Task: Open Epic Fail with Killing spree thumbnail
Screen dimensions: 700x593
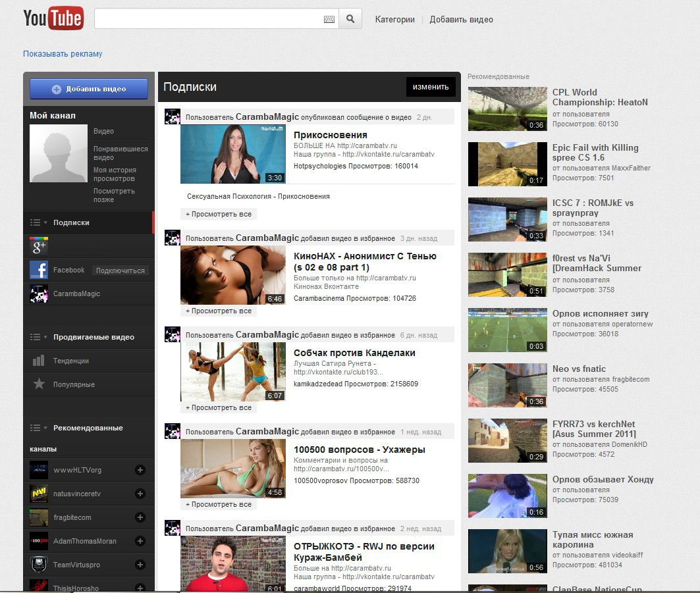Action: coord(508,164)
